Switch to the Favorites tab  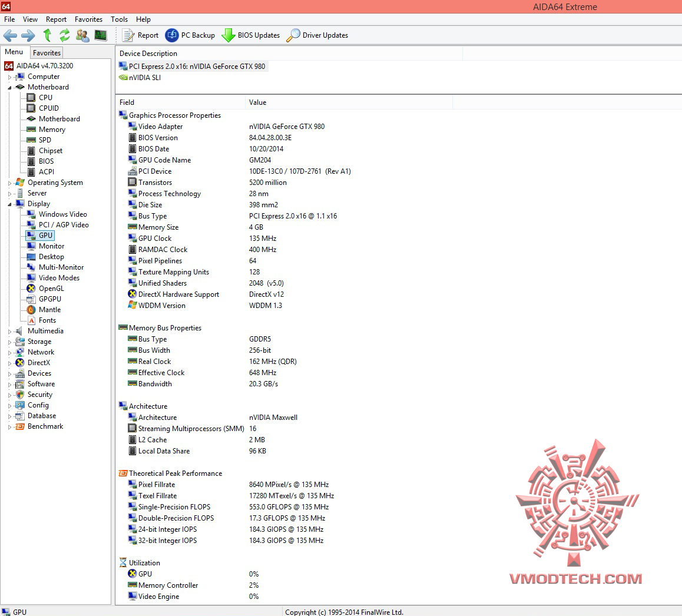point(47,52)
